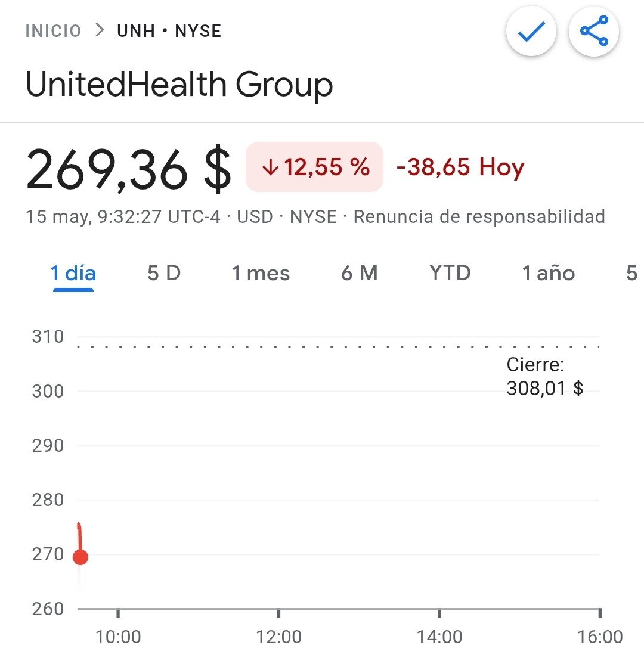Click the breadcrumb chevron arrow
The image size is (644, 667).
100,30
